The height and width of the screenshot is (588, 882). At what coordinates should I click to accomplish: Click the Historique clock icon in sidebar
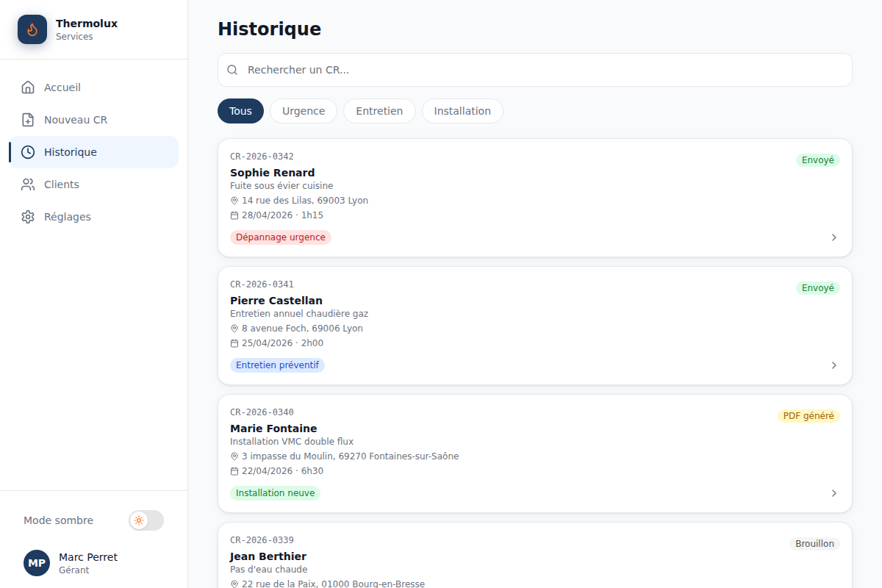pyautogui.click(x=28, y=152)
